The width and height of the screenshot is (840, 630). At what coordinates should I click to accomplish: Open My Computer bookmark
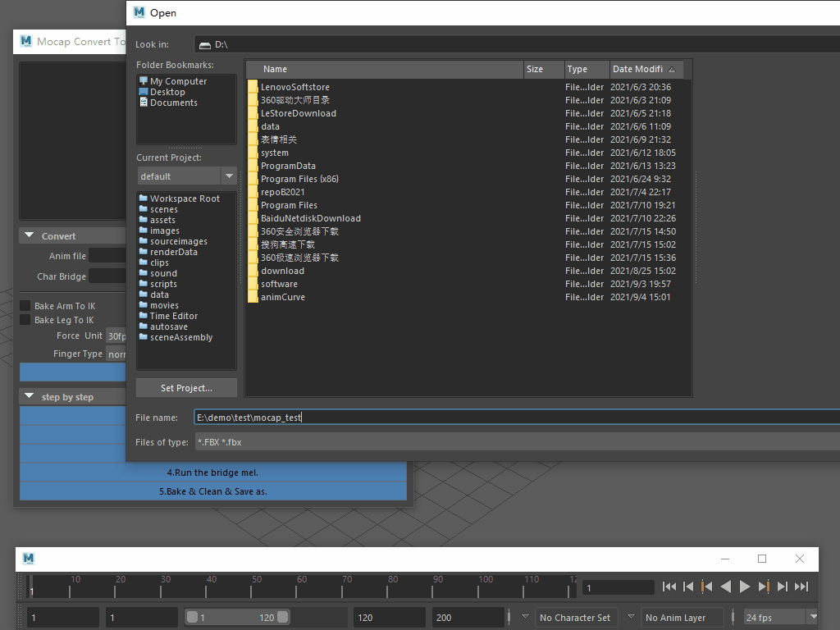coord(178,81)
